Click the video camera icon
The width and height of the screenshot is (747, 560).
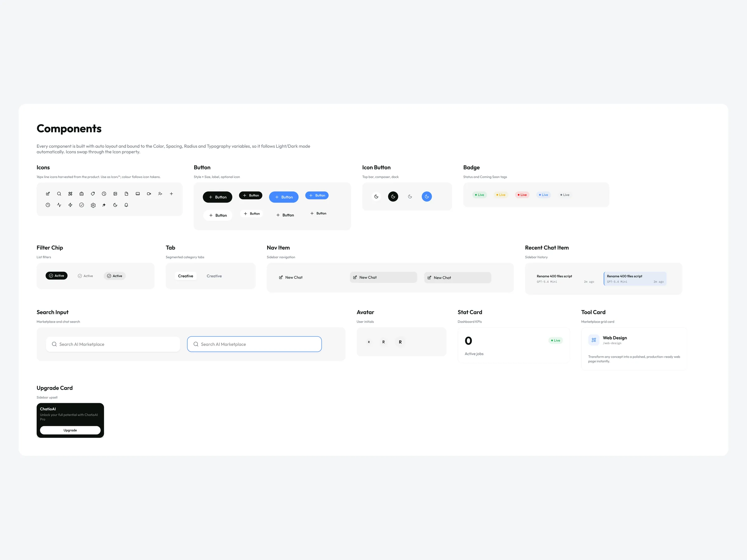(149, 194)
